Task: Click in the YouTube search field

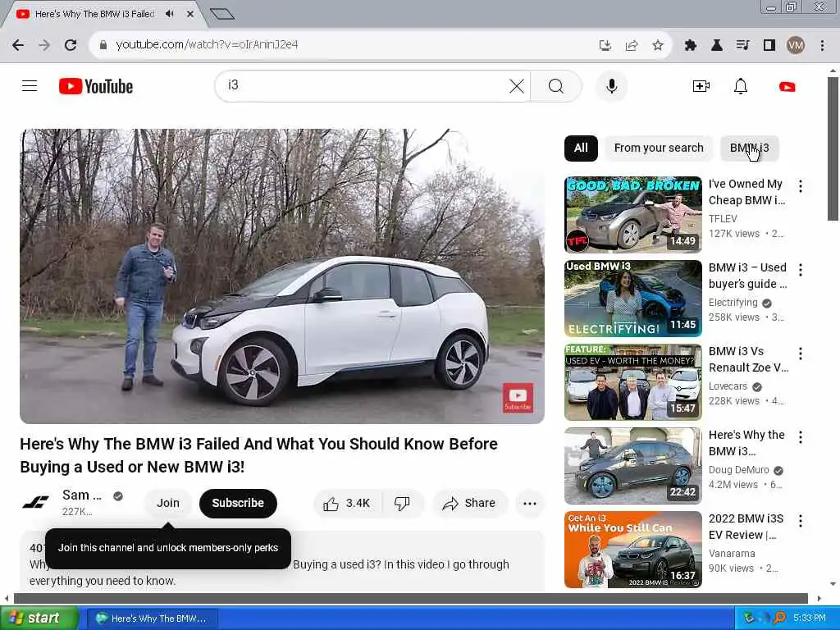Action: coord(364,85)
